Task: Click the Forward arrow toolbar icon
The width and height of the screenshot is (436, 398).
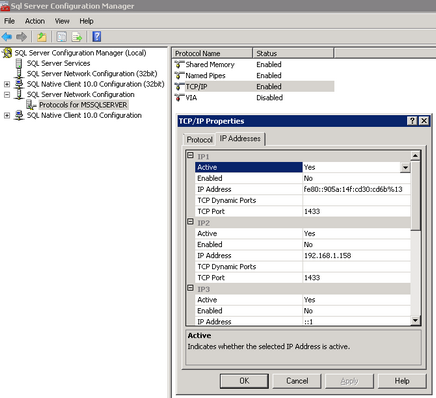Action: 22,37
